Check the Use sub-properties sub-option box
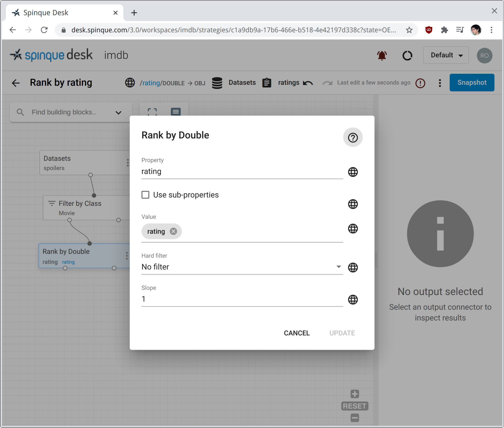Image resolution: width=504 pixels, height=428 pixels. coord(145,195)
